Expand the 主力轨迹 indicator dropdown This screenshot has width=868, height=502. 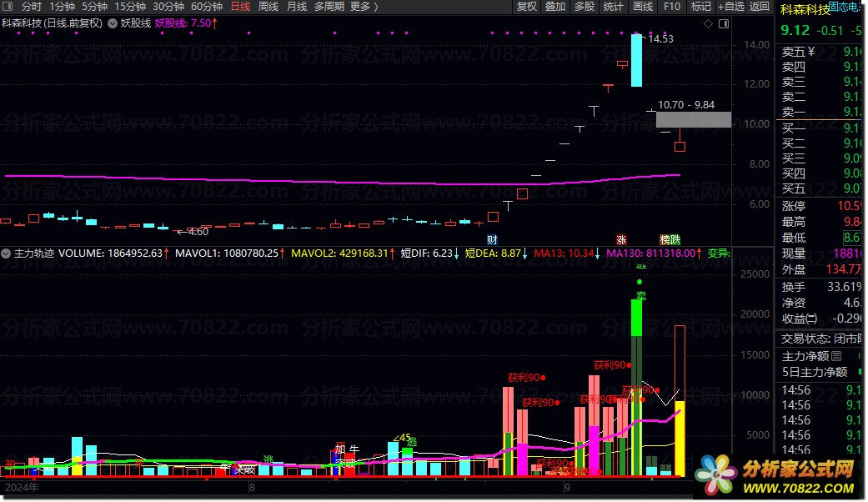click(x=6, y=254)
